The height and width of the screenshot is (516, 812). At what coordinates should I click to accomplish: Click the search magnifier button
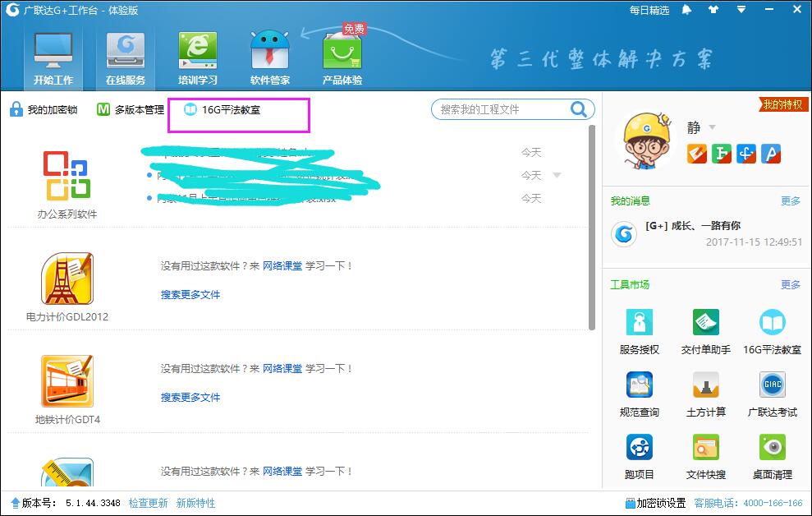[x=579, y=108]
